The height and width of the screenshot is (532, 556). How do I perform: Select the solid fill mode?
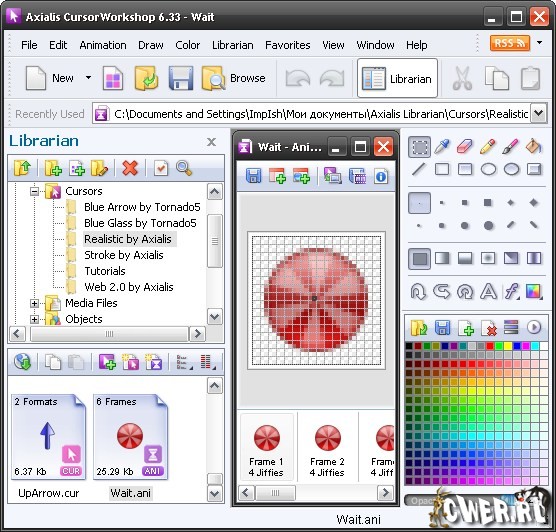pos(419,259)
